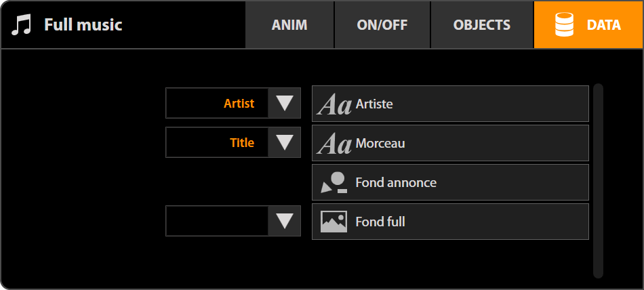Go to the OBJECTS tab
Viewport: 644px width, 290px height.
[482, 25]
